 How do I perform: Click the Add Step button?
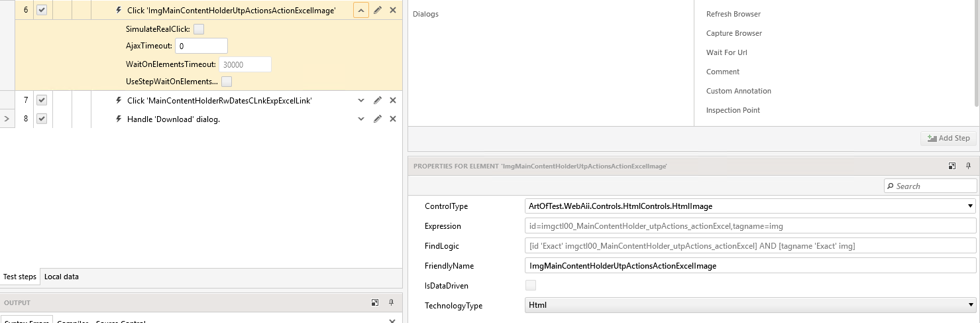tap(948, 138)
